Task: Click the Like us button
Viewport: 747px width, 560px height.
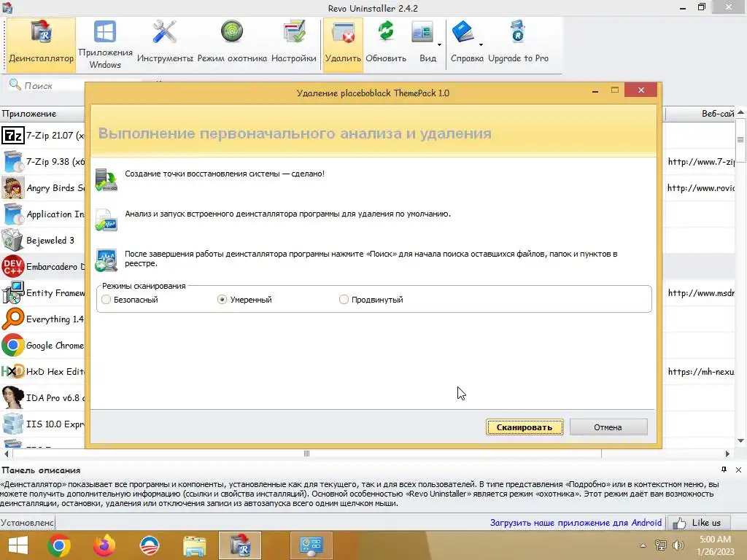Action: (x=700, y=523)
